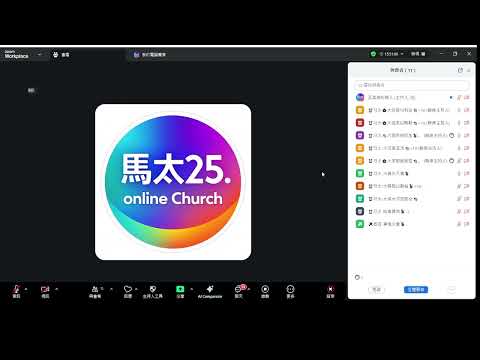The width and height of the screenshot is (480, 360).
Task: Expand the caret beside the participants icon
Action: pos(111,289)
